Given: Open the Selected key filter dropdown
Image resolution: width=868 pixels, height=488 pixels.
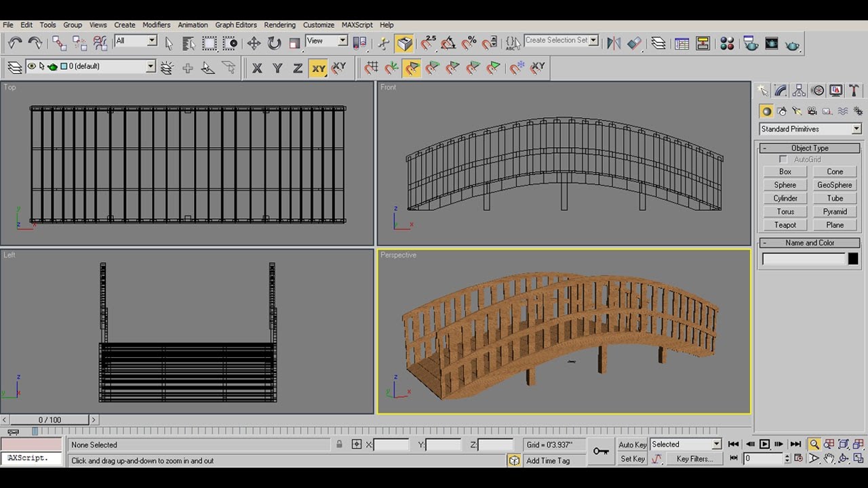Looking at the screenshot, I should 686,445.
